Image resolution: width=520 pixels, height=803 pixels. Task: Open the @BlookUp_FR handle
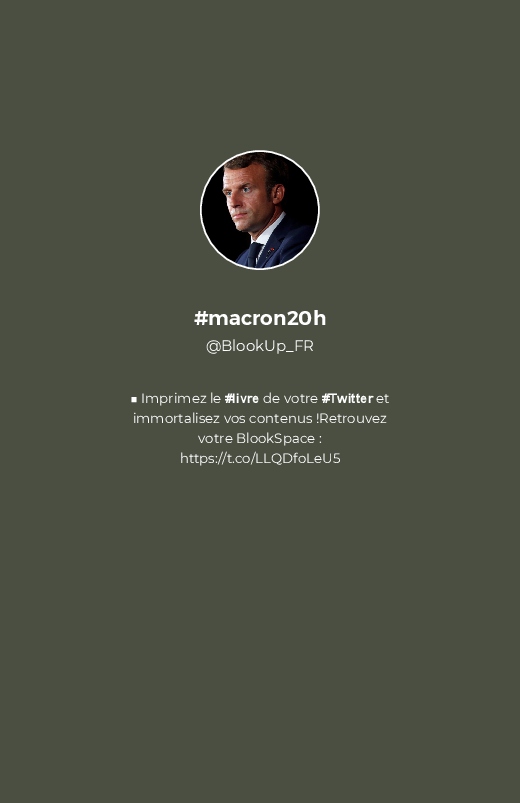point(260,346)
